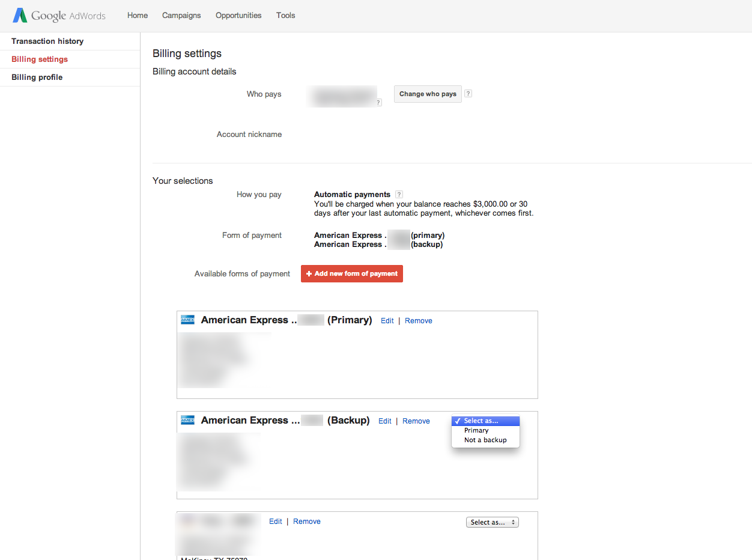Click help icon under Who pays name
Image resolution: width=752 pixels, height=560 pixels.
378,103
